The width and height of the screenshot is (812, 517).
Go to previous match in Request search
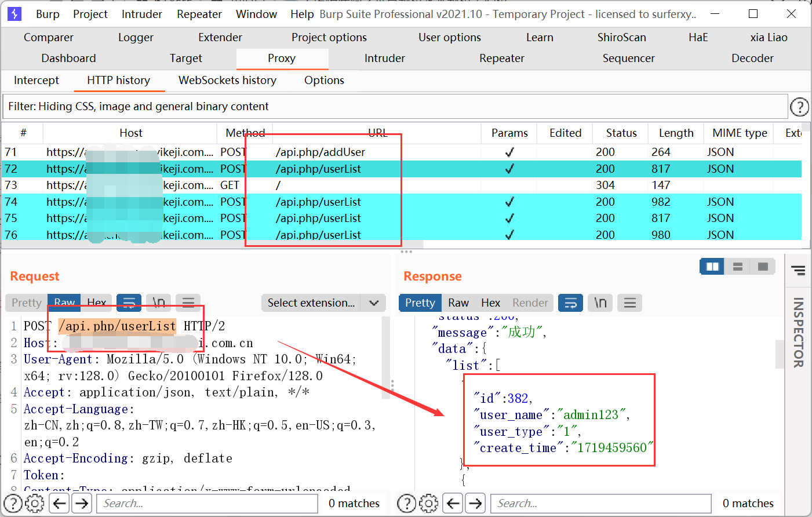60,503
